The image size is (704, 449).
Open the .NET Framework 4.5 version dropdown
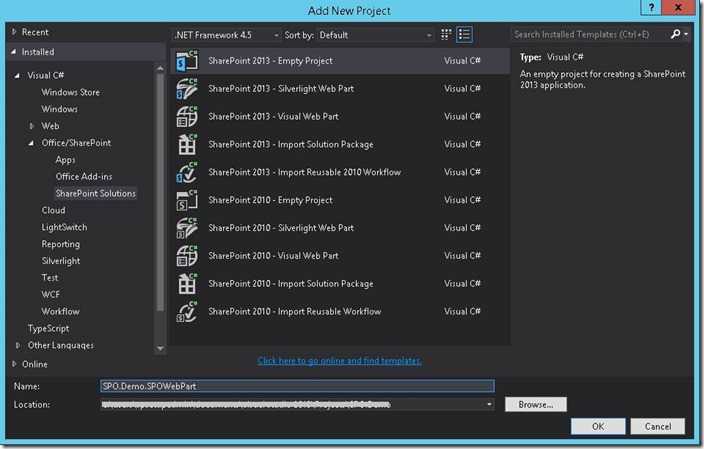(226, 35)
